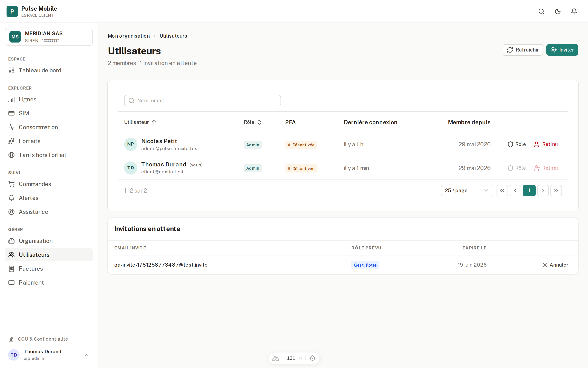Retirer Nicolas Petit from organisation

[x=546, y=144]
